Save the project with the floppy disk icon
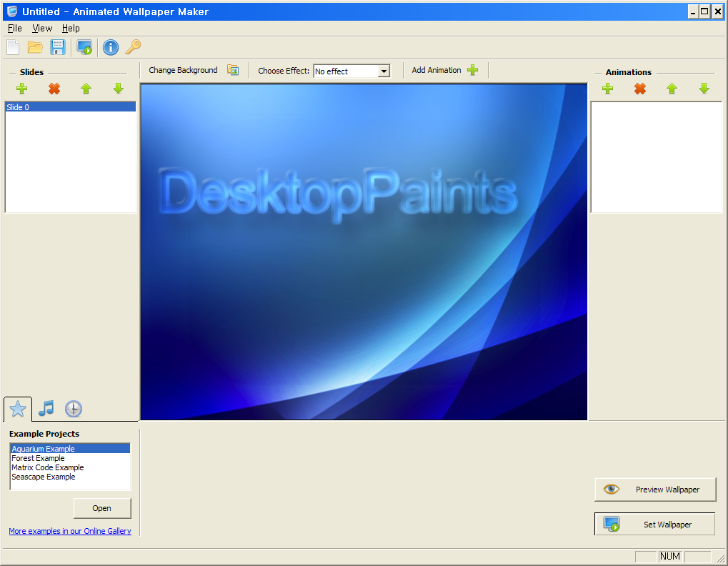 [x=58, y=47]
